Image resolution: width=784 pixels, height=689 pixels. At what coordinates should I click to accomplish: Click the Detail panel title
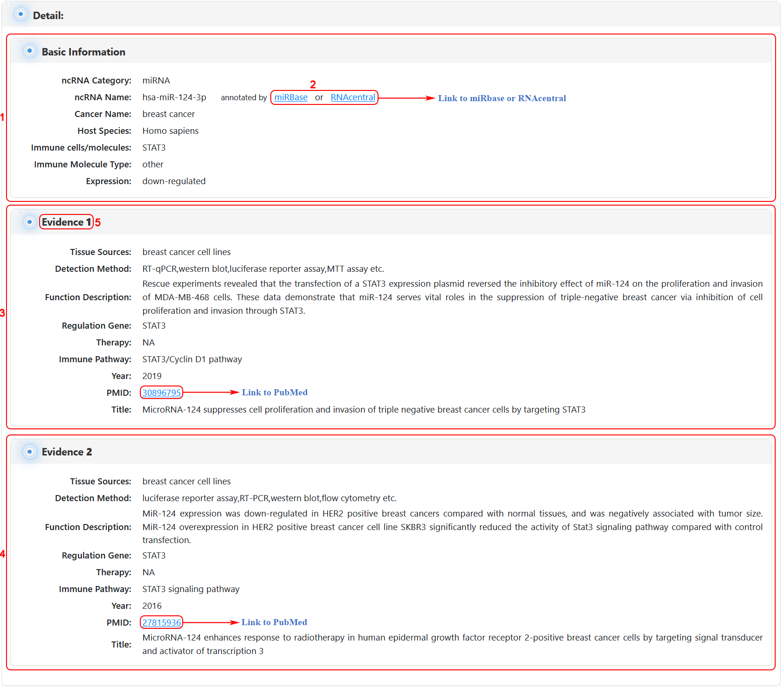pyautogui.click(x=48, y=15)
